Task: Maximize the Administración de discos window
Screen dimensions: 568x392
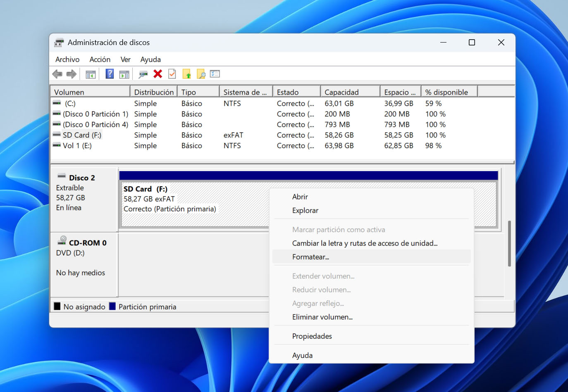Action: [x=472, y=43]
